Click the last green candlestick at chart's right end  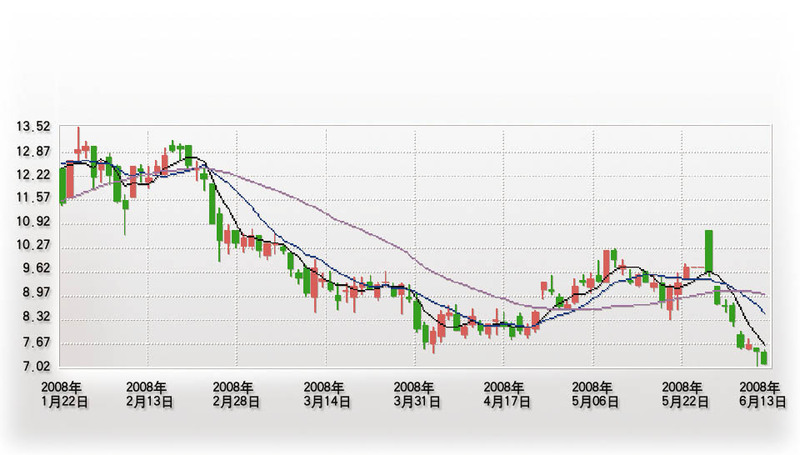764,357
